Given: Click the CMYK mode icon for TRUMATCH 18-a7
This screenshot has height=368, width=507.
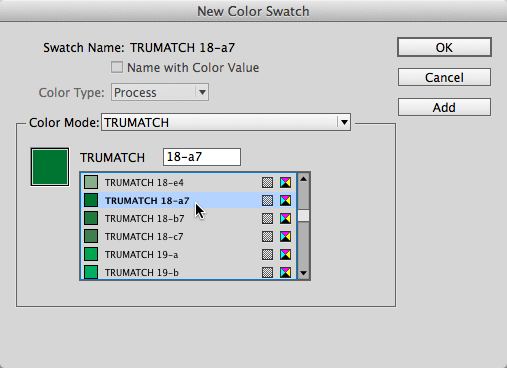Looking at the screenshot, I should point(285,200).
